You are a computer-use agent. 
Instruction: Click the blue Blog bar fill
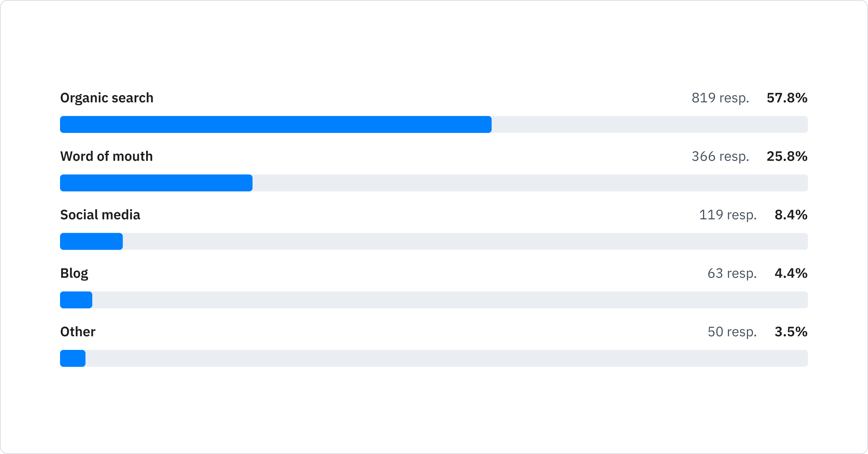tap(76, 300)
